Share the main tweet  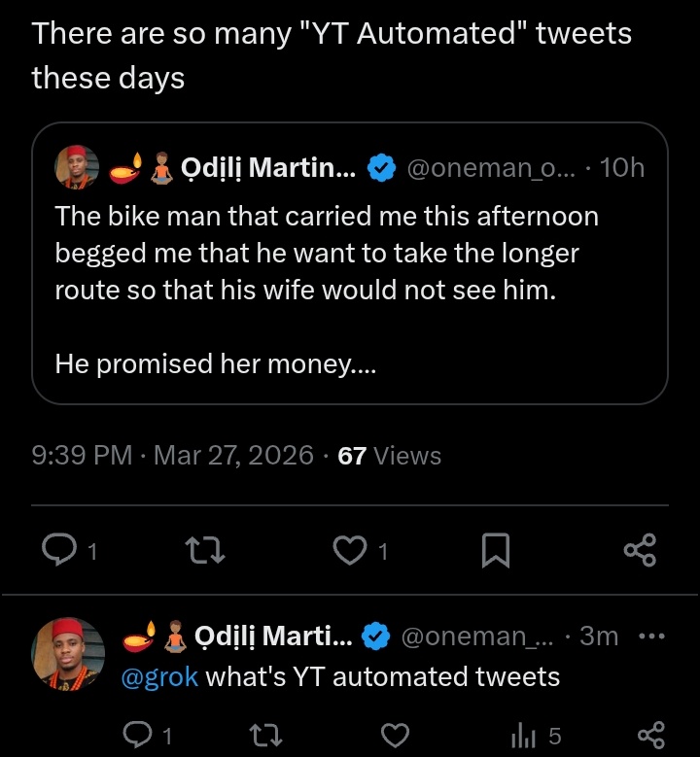[640, 551]
